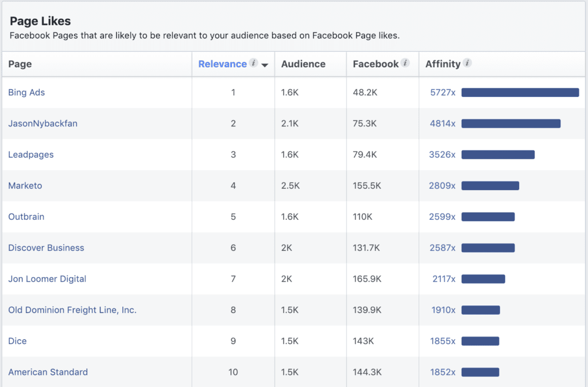The height and width of the screenshot is (387, 588).
Task: Click the sort arrow beside Relevance
Action: pyautogui.click(x=265, y=65)
